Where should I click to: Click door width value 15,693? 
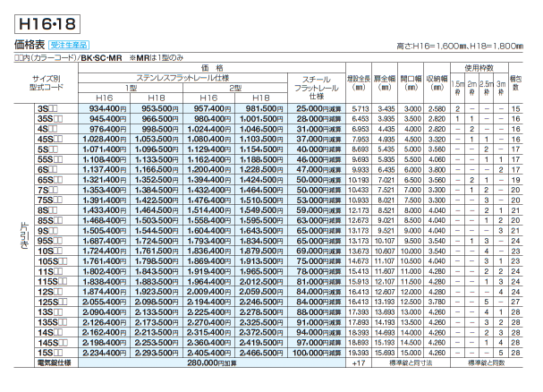385,353
